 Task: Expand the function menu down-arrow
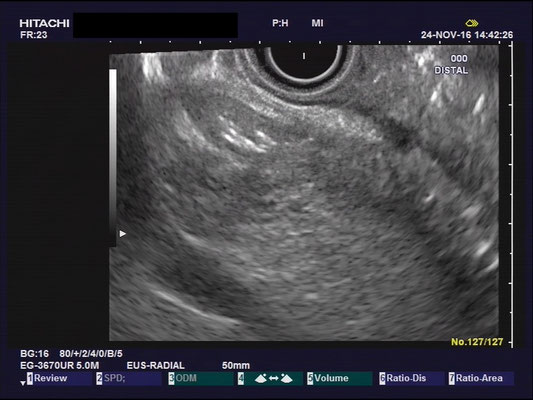pyautogui.click(x=23, y=383)
